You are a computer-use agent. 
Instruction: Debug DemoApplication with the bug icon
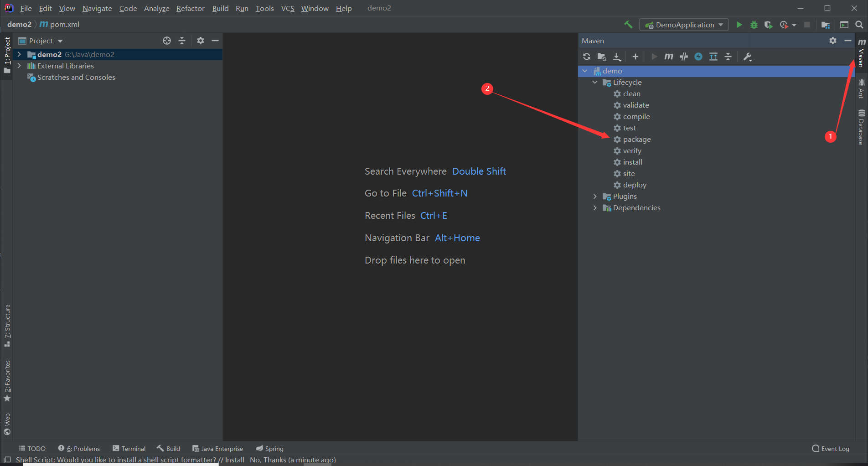coord(754,25)
